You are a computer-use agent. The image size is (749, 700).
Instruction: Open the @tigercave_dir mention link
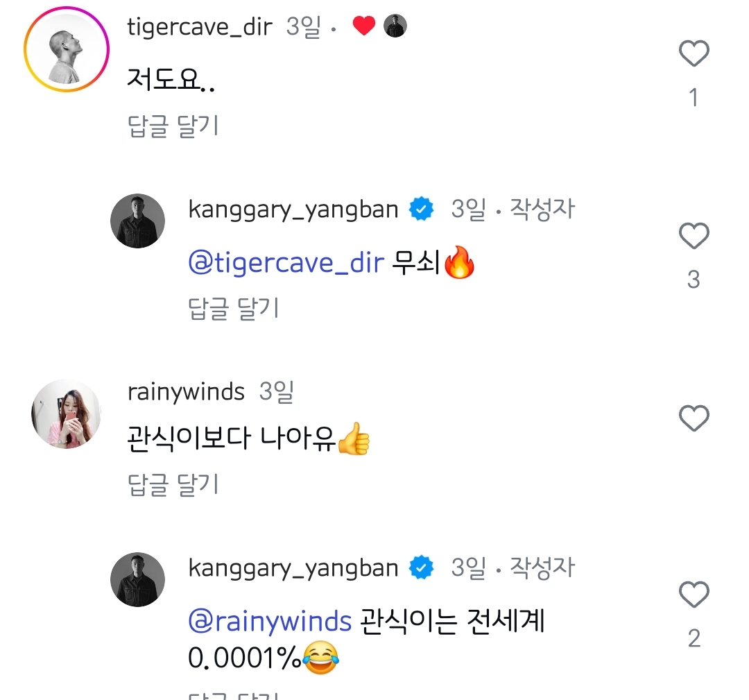point(286,263)
